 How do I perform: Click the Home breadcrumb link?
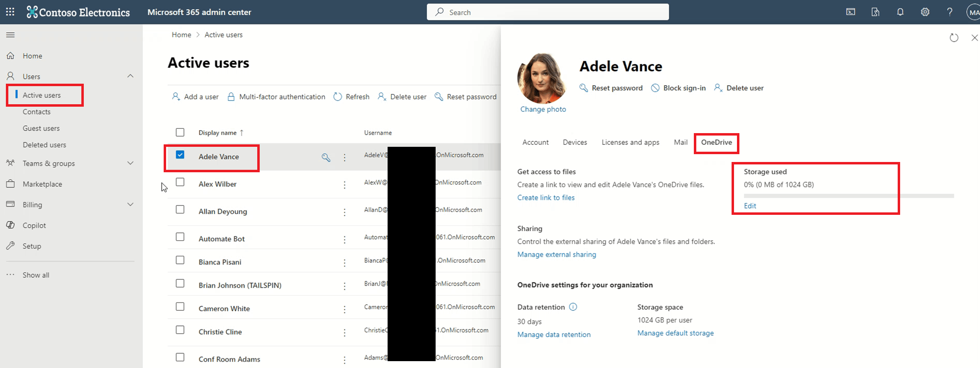coord(181,35)
